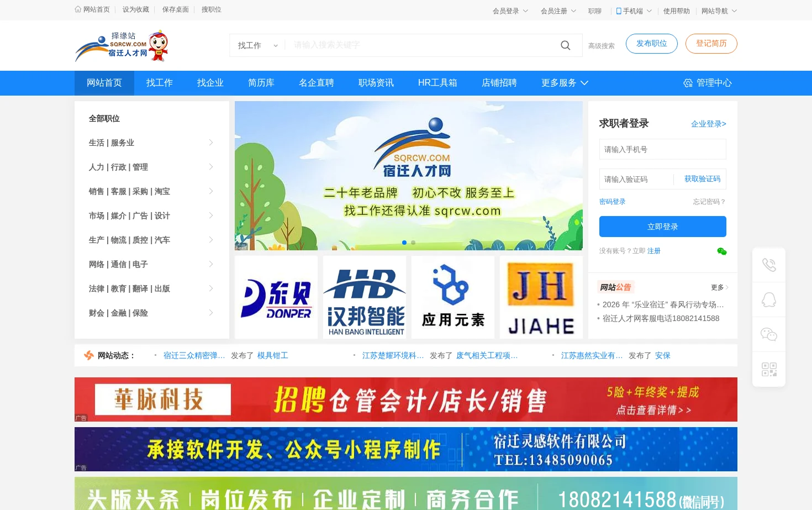The width and height of the screenshot is (812, 510).
Task: Open the 简历库 nav tab
Action: coord(261,83)
